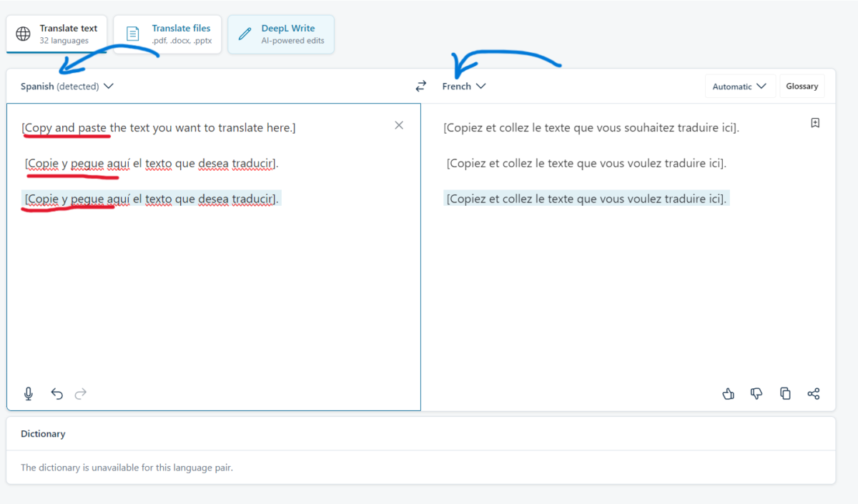This screenshot has height=504, width=858.
Task: Switch to the Translate files tab
Action: click(169, 34)
